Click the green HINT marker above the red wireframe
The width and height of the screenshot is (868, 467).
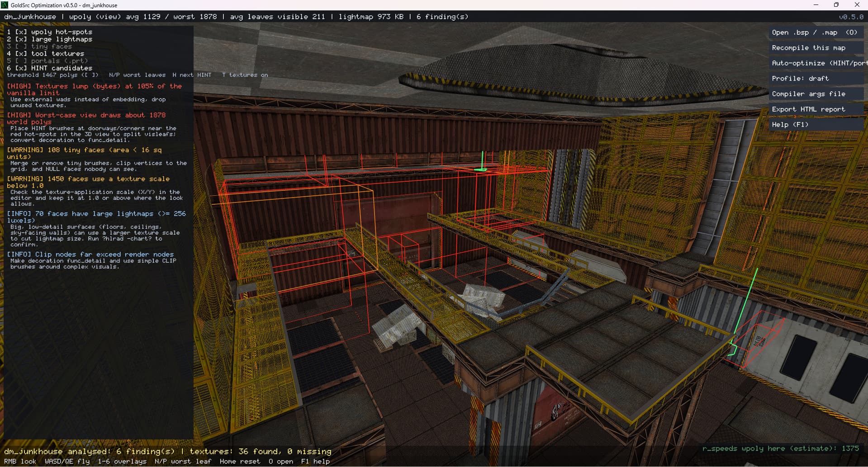(x=482, y=161)
